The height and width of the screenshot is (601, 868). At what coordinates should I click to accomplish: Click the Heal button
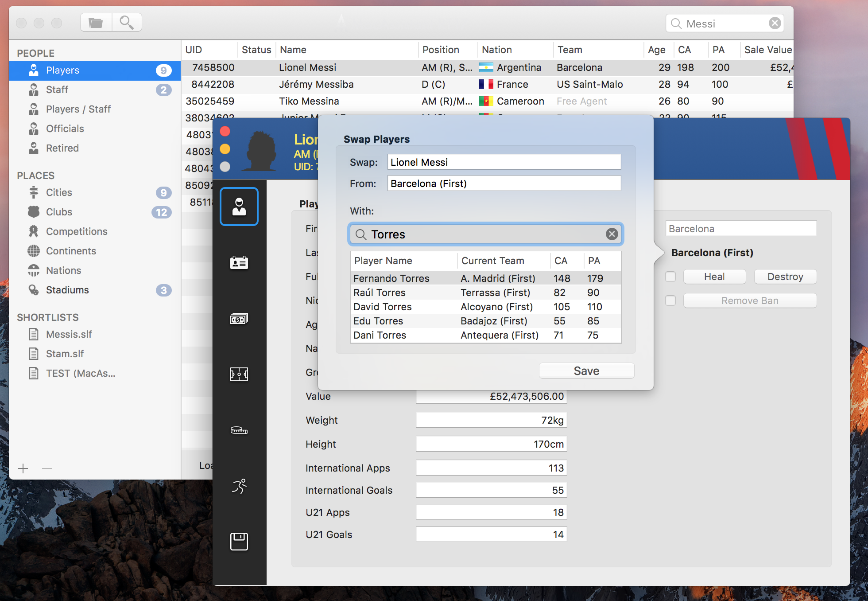714,277
